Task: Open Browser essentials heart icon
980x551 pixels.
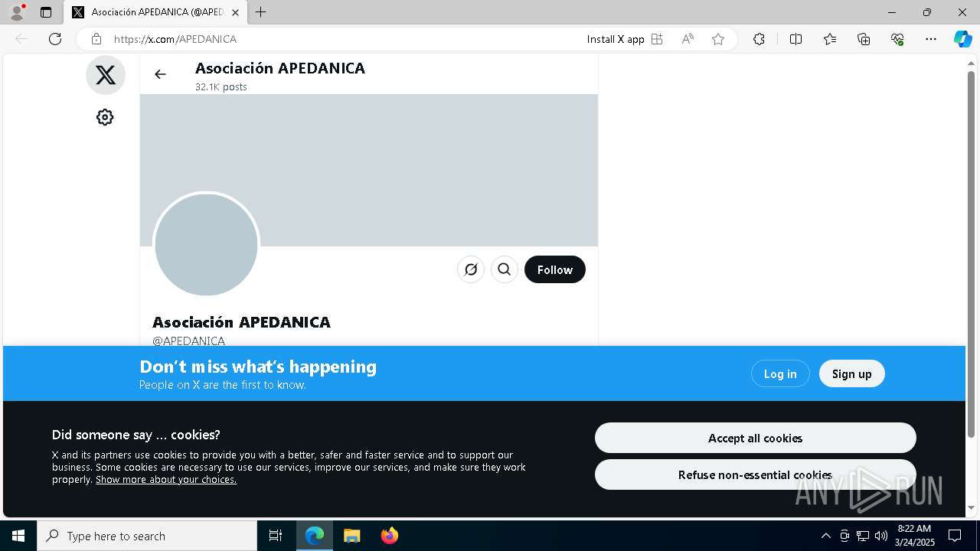Action: [x=897, y=39]
